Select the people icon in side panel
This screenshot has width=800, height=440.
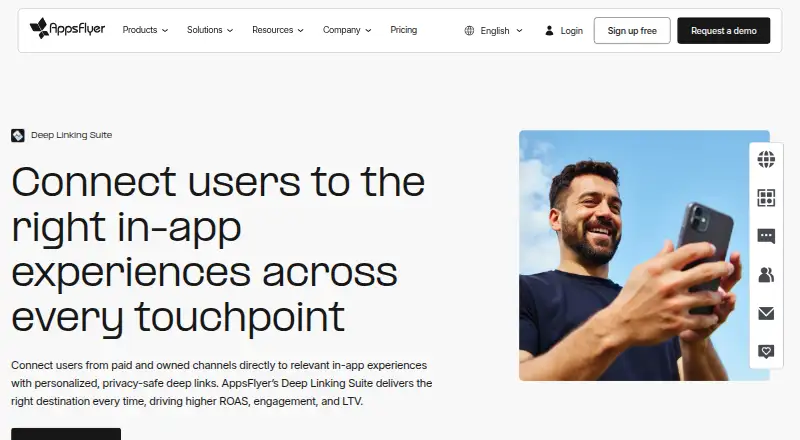(766, 275)
